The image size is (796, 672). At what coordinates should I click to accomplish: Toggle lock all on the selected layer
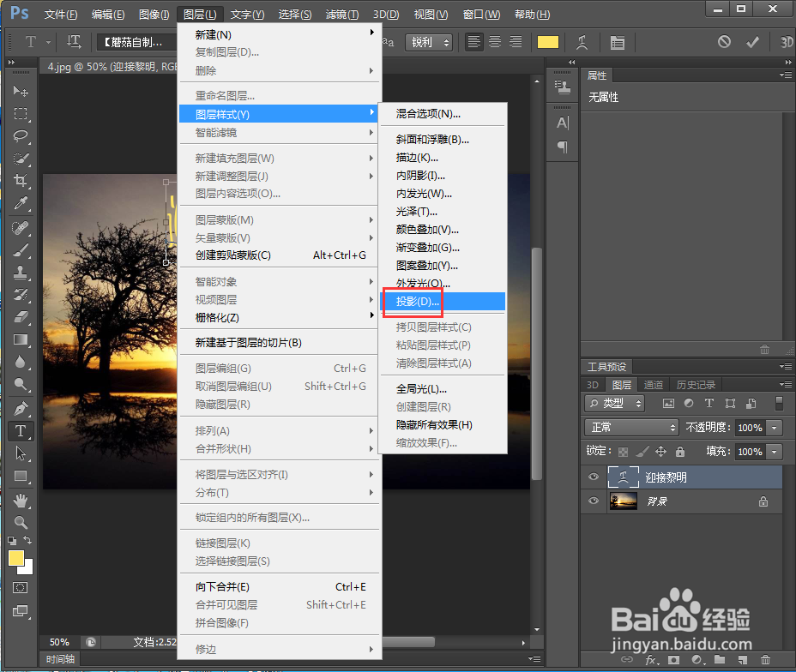680,451
